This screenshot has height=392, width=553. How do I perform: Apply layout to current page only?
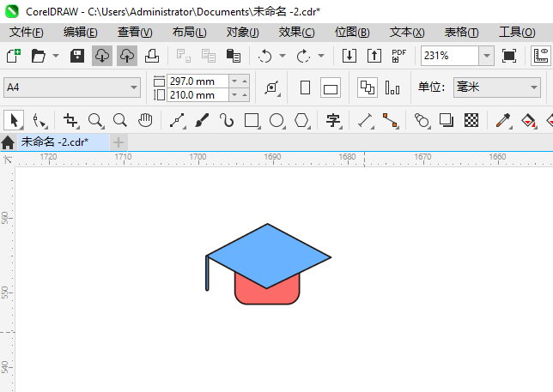[392, 87]
